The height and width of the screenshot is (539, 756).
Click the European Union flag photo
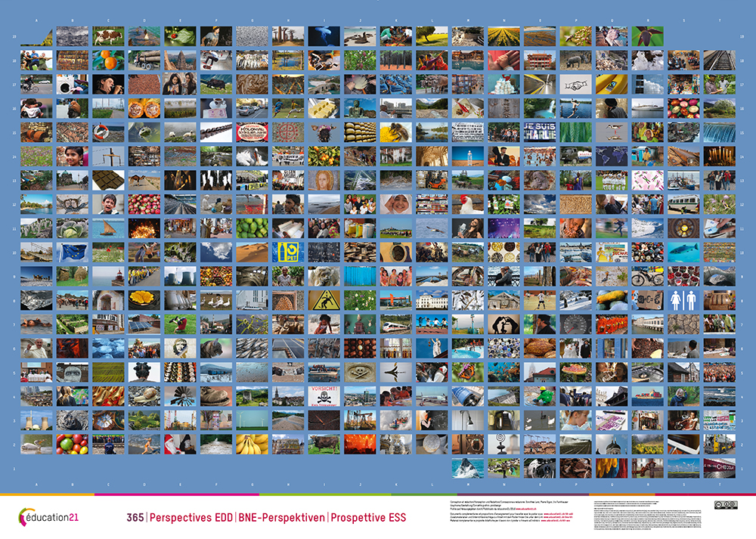tap(72, 251)
